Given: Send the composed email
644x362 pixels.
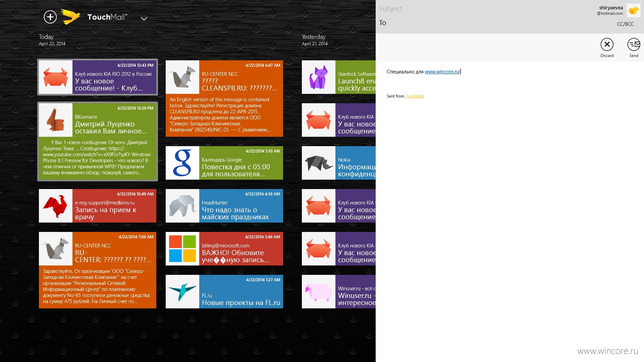Looking at the screenshot, I should tap(634, 48).
